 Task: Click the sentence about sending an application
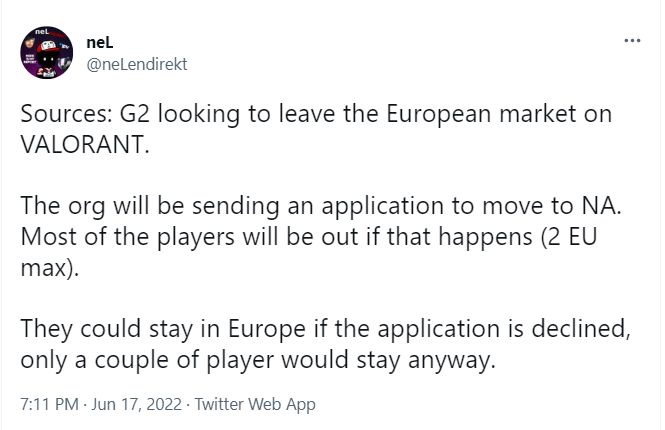321,206
